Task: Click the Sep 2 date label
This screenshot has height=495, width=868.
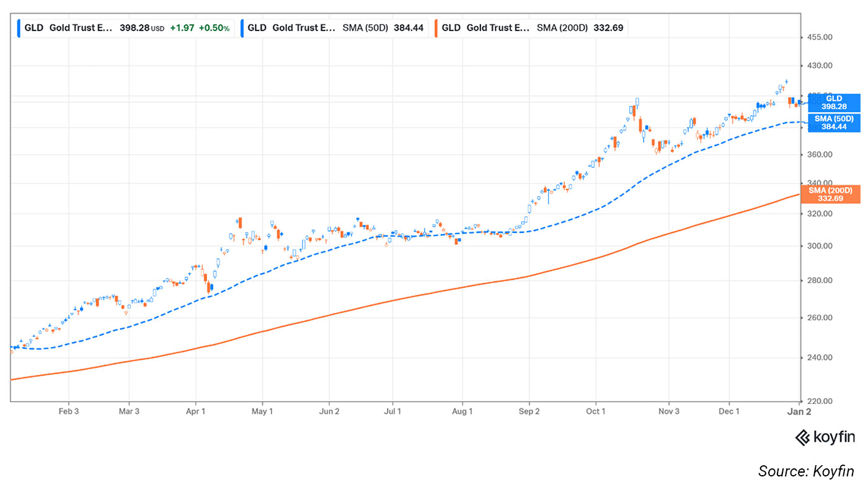Action: pos(529,411)
